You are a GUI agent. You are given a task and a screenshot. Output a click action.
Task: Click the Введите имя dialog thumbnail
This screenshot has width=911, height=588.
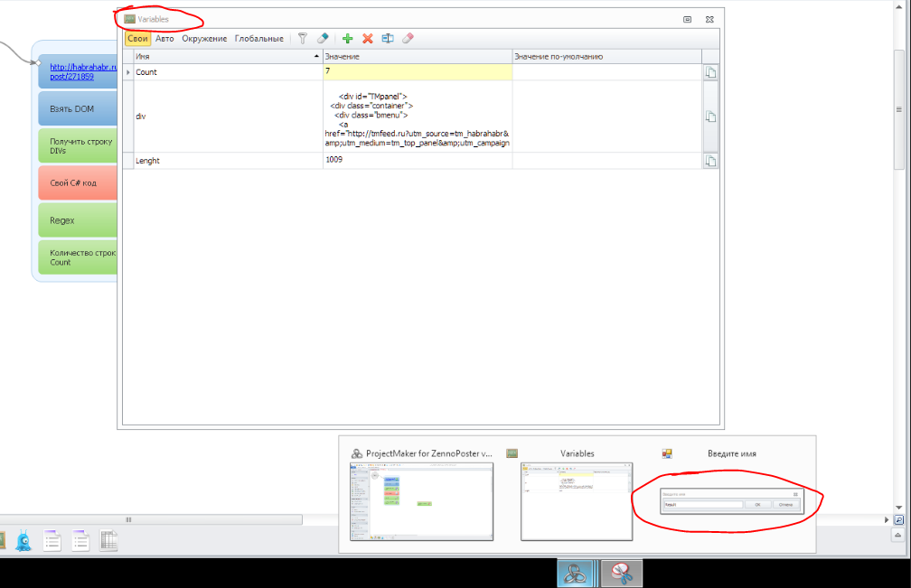(732, 501)
